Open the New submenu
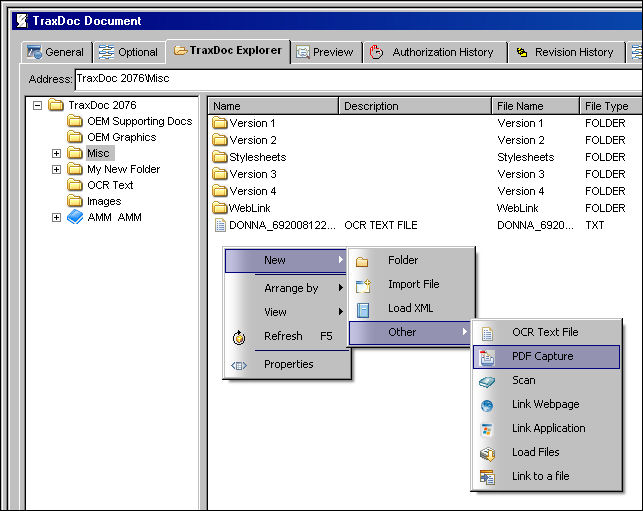643x511 pixels. pos(286,260)
